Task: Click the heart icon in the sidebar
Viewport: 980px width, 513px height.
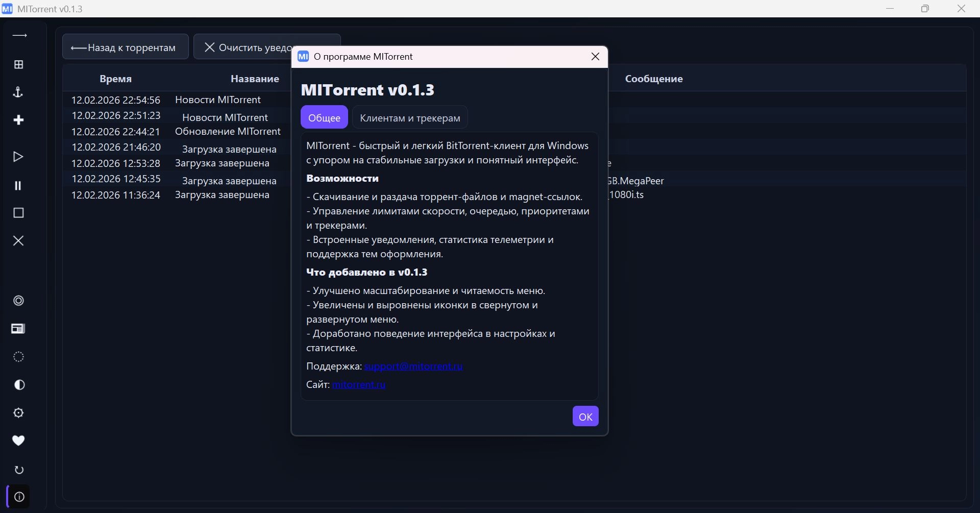Action: pos(18,441)
